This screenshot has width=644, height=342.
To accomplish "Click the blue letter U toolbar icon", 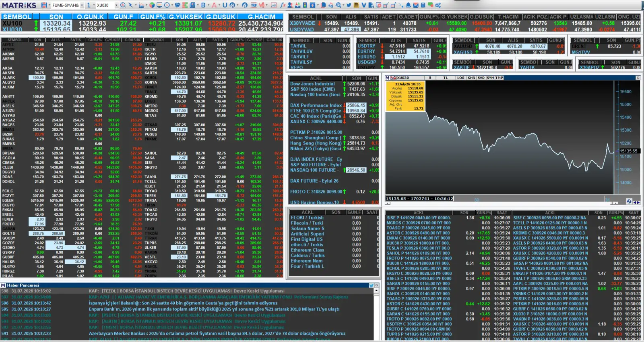I will 225,5.
